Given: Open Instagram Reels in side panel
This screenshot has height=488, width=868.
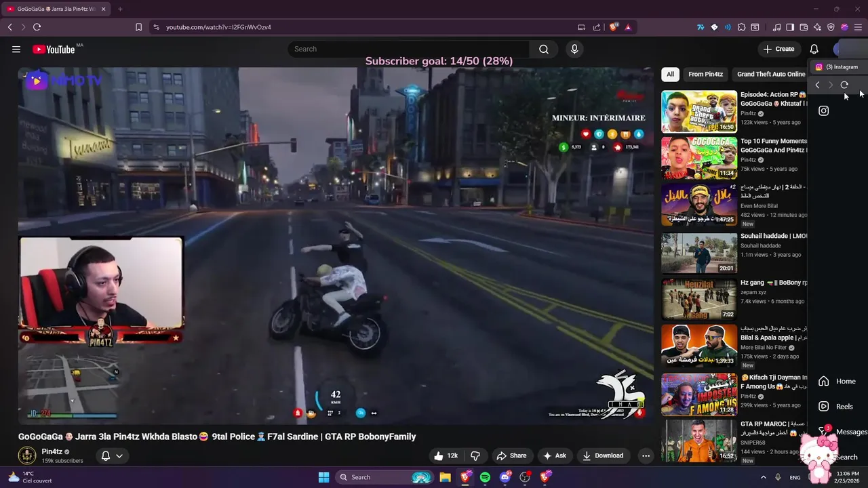Looking at the screenshot, I should coord(835,406).
